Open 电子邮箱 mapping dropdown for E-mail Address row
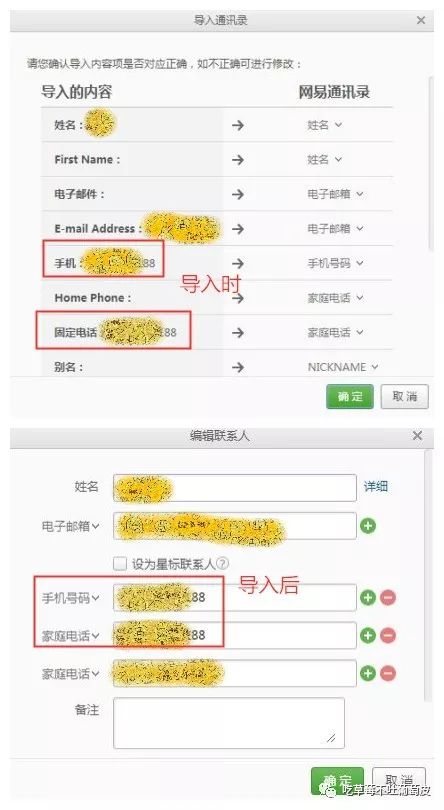Viewport: 444px width, 810px height. click(335, 228)
